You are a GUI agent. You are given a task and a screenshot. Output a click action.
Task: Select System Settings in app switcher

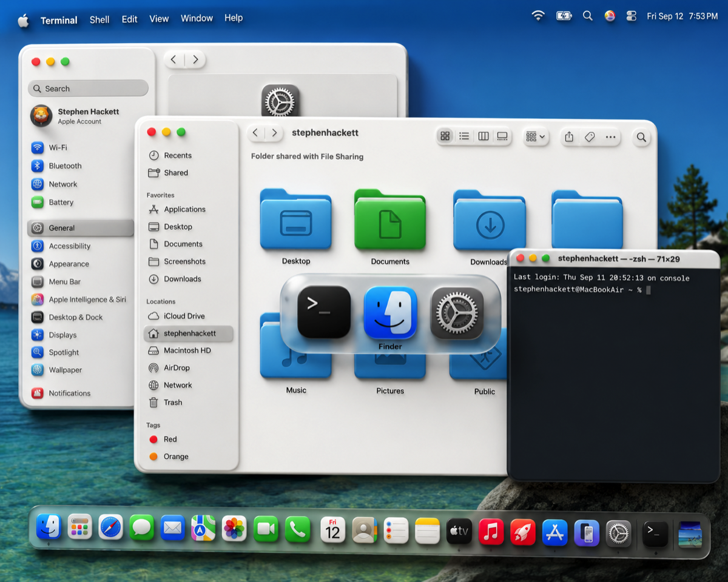[457, 313]
